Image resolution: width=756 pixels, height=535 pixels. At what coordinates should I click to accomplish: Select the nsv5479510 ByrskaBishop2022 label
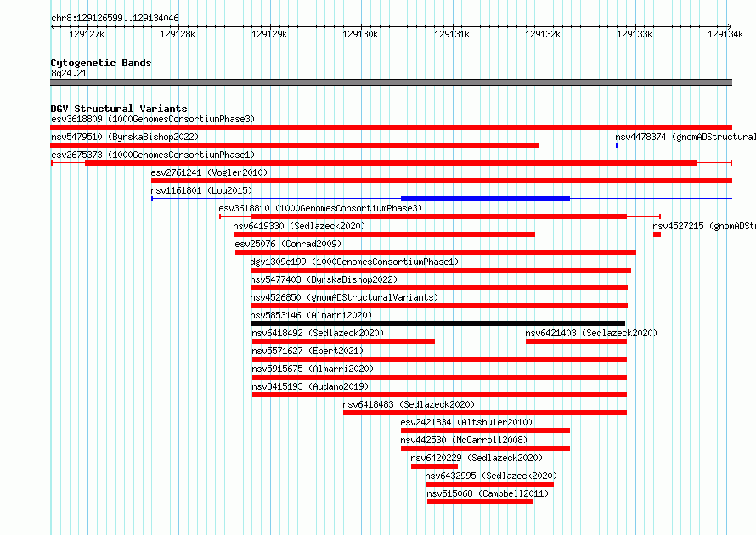125,137
